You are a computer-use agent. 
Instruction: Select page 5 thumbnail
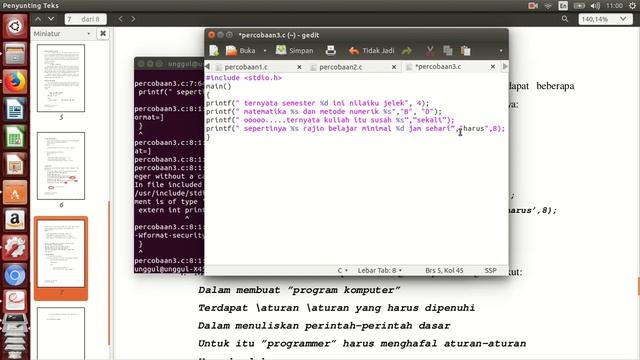61,78
